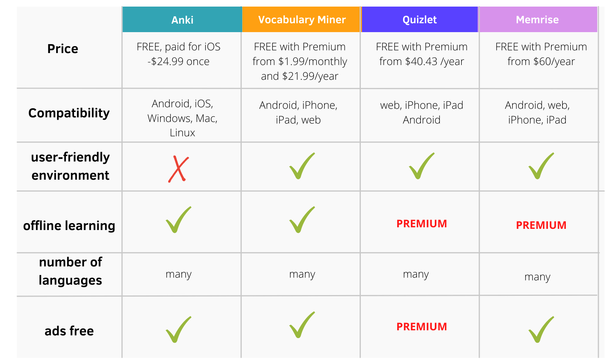610x364 pixels.
Task: Click the Compatibility row label
Action: 69,113
